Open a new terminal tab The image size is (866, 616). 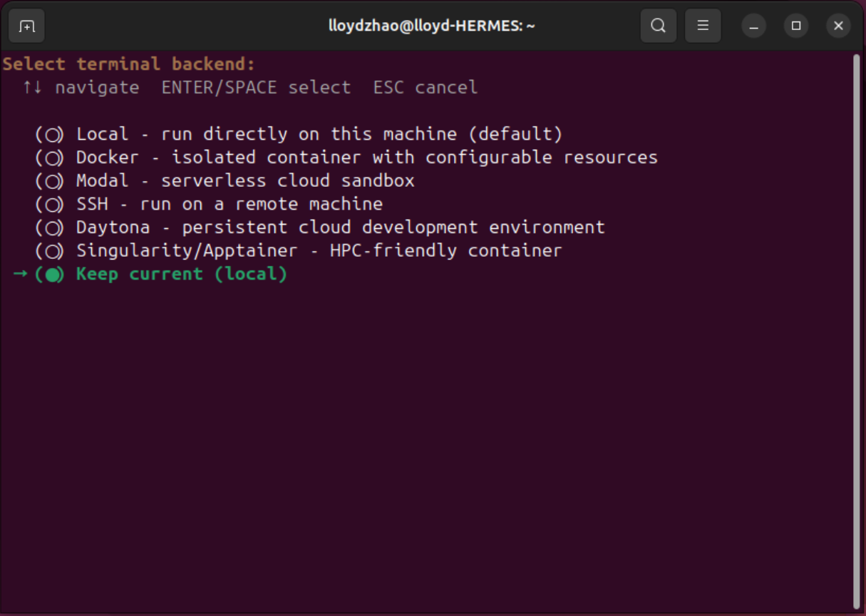pyautogui.click(x=26, y=26)
